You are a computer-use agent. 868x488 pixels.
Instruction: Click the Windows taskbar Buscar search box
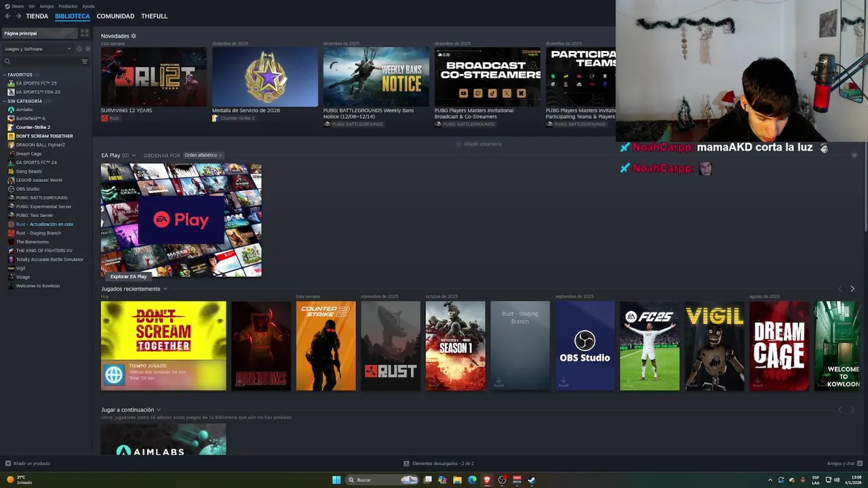tap(382, 480)
